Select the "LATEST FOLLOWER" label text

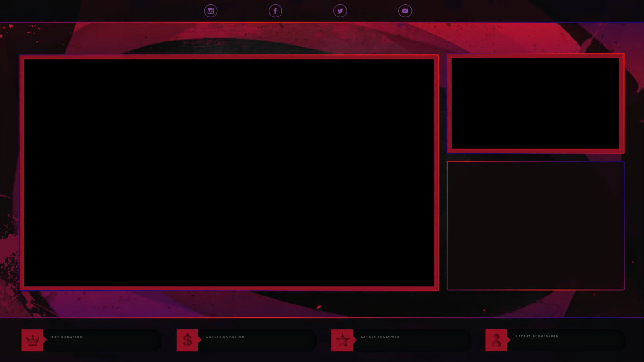pos(380,337)
